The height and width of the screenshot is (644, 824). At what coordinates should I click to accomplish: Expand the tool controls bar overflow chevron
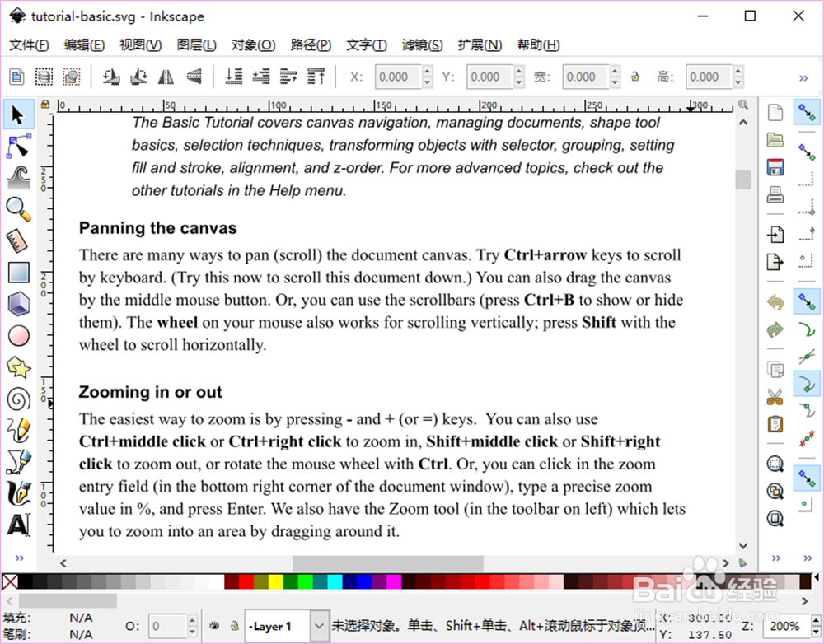pyautogui.click(x=803, y=78)
